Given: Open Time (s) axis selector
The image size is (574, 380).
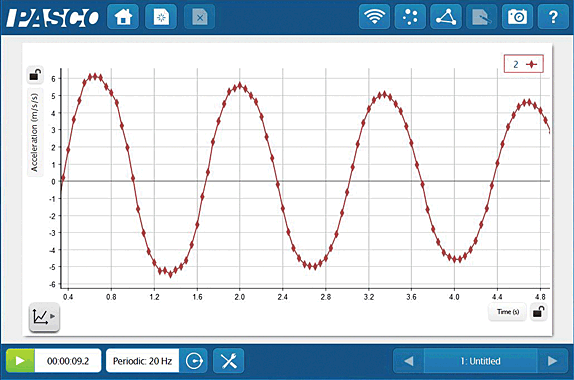Looking at the screenshot, I should [508, 312].
